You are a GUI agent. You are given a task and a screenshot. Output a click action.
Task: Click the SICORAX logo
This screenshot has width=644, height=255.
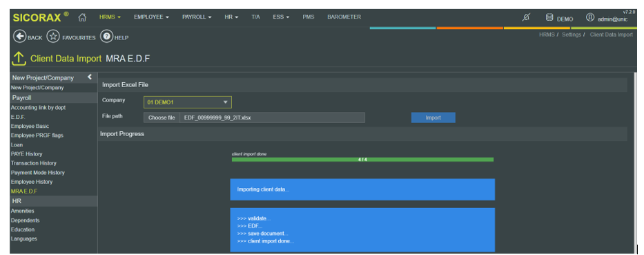tap(40, 17)
